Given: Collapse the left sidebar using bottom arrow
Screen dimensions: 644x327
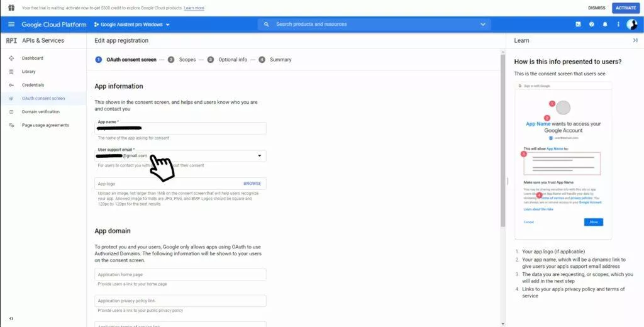Looking at the screenshot, I should click(x=11, y=318).
